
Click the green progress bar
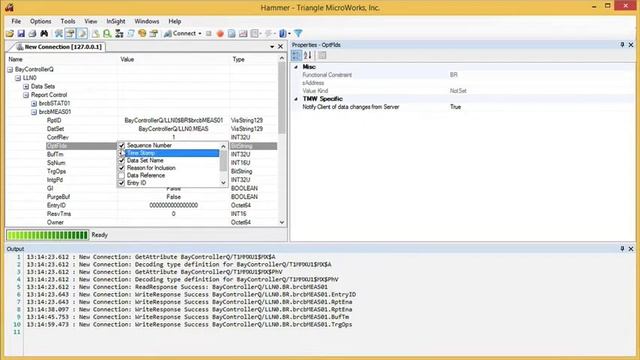click(47, 235)
